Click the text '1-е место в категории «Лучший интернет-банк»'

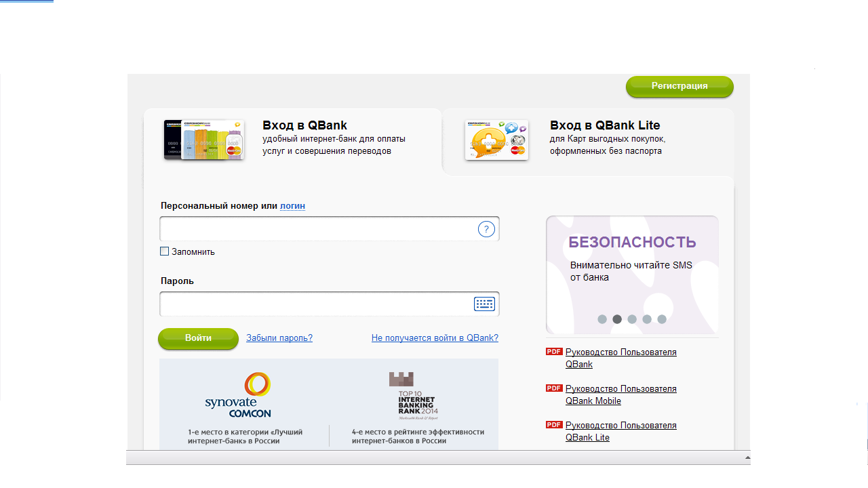(245, 436)
